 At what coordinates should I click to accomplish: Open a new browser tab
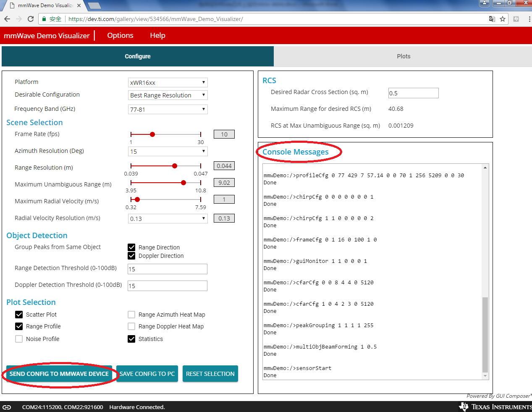[x=94, y=5]
